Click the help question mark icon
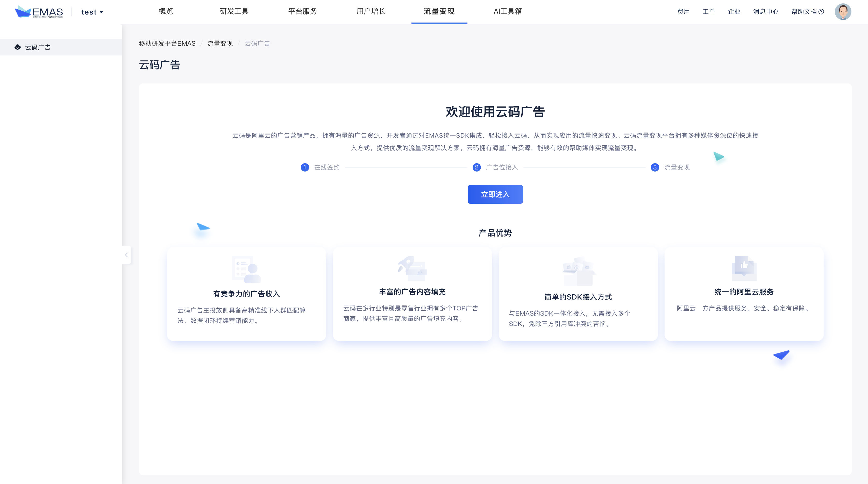 [821, 12]
